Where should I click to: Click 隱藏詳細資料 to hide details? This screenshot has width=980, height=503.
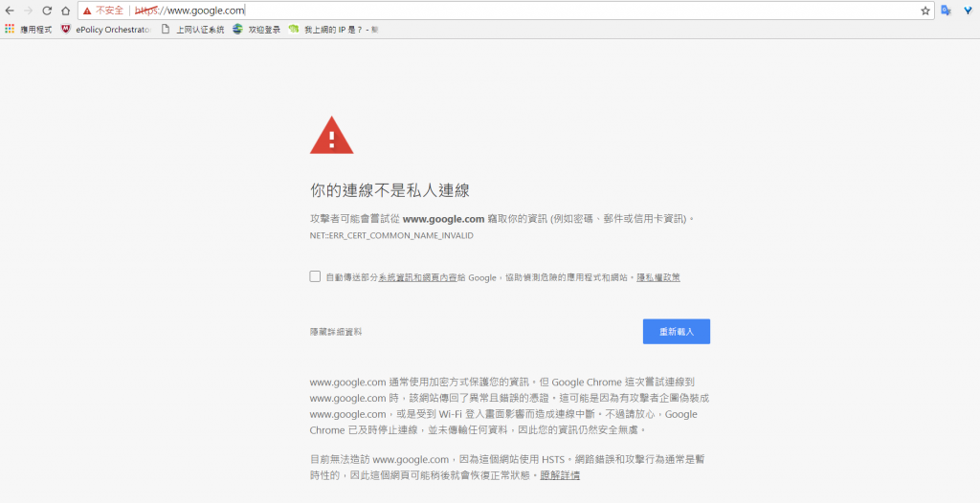[x=336, y=332]
